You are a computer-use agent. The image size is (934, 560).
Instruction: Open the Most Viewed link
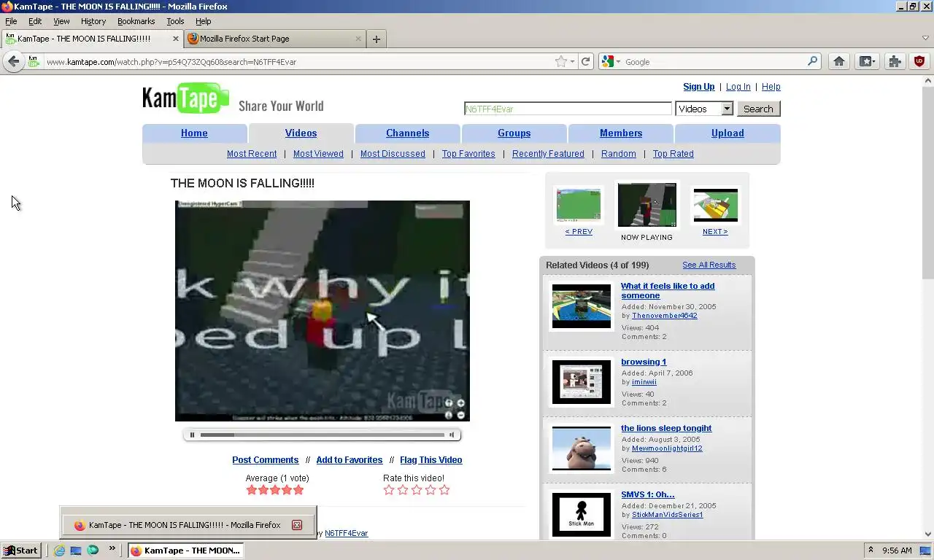(318, 154)
